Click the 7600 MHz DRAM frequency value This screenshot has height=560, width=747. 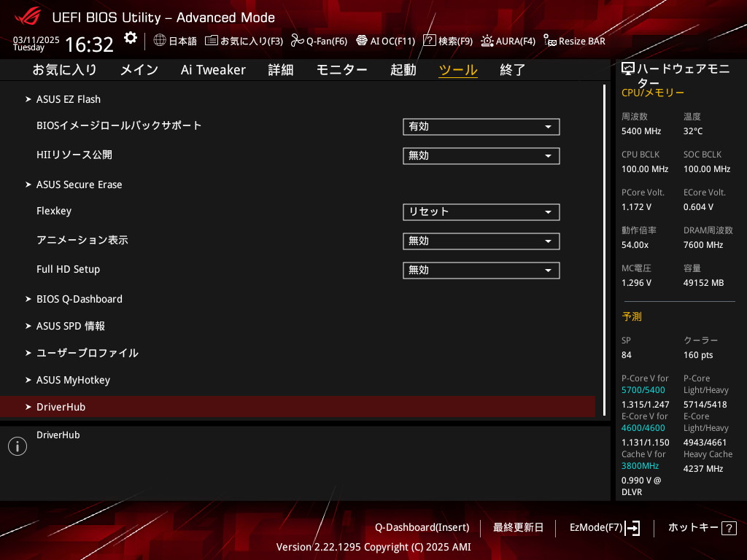coord(703,245)
